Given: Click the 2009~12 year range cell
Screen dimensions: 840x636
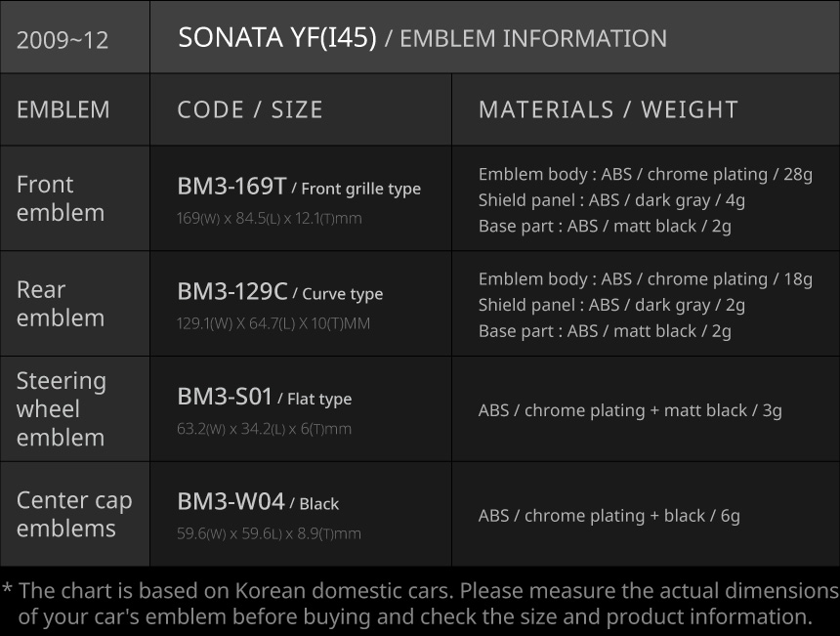Looking at the screenshot, I should tap(63, 40).
